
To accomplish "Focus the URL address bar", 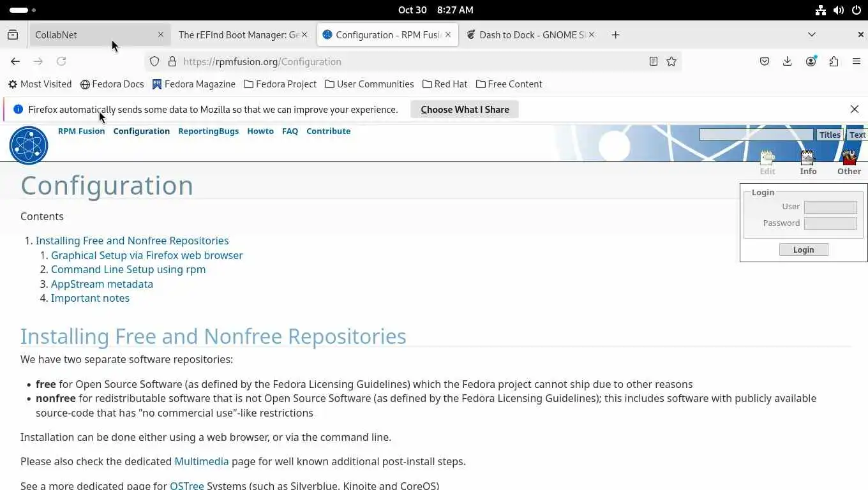I will coord(413,62).
